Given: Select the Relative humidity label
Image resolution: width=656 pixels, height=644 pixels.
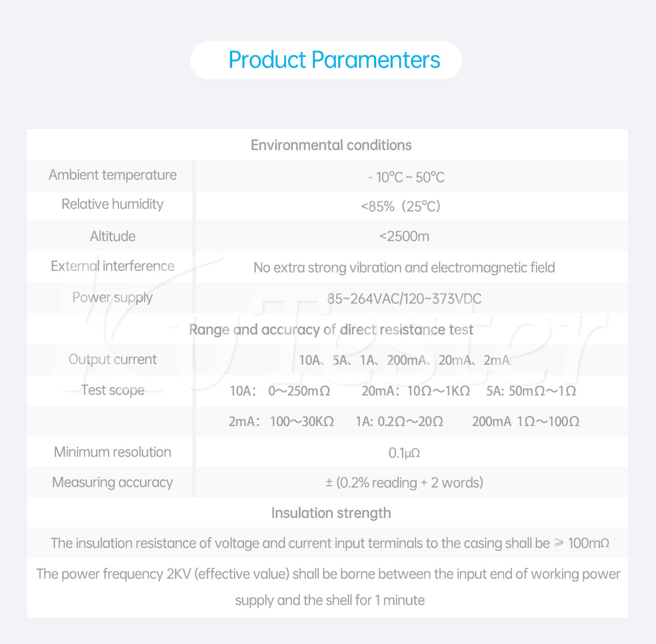Looking at the screenshot, I should [x=113, y=204].
